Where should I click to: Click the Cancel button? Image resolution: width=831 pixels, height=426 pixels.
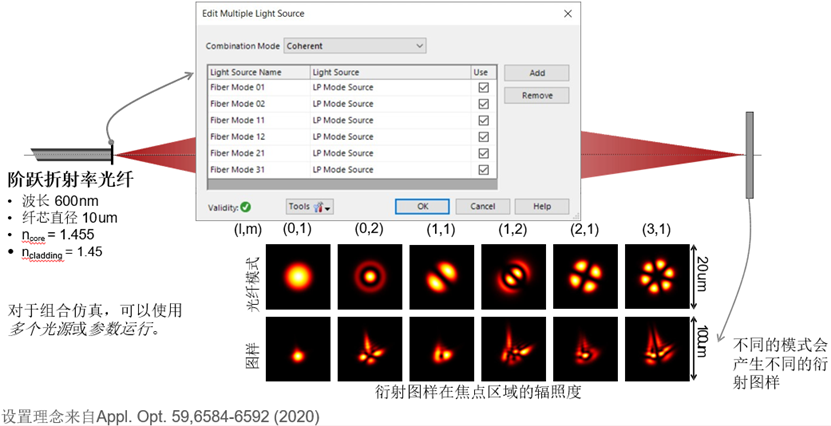coord(482,206)
